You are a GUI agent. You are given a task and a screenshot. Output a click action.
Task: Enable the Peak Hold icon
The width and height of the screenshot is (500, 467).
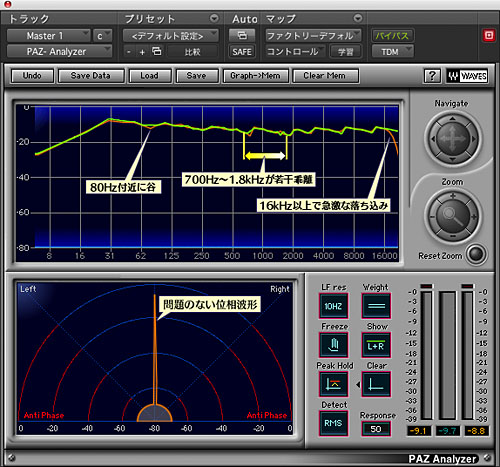pyautogui.click(x=333, y=384)
